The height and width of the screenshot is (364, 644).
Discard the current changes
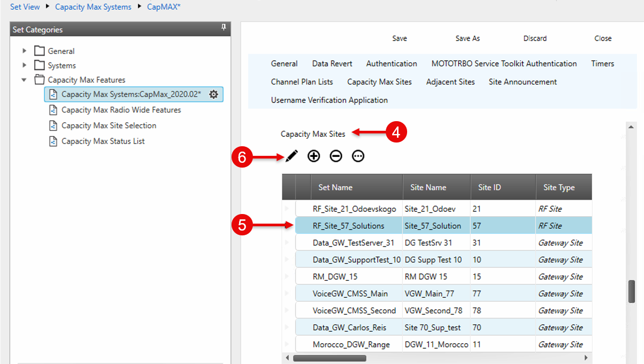coord(535,38)
